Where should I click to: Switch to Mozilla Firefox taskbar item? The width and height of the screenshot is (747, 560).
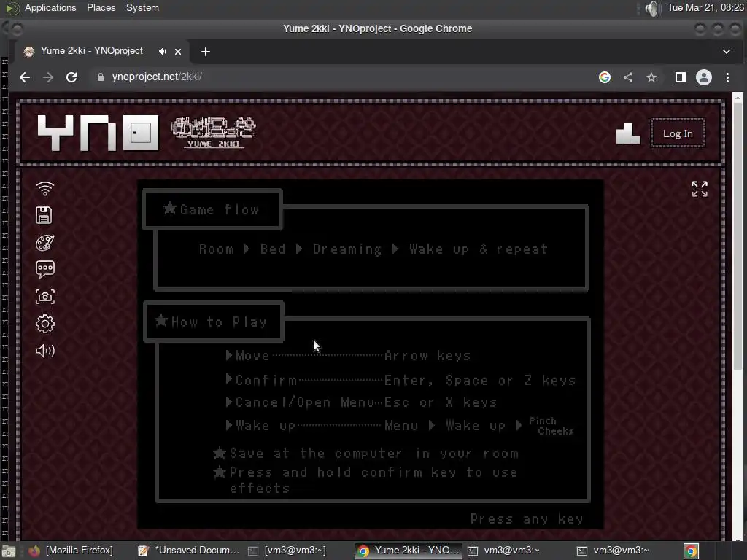click(71, 551)
